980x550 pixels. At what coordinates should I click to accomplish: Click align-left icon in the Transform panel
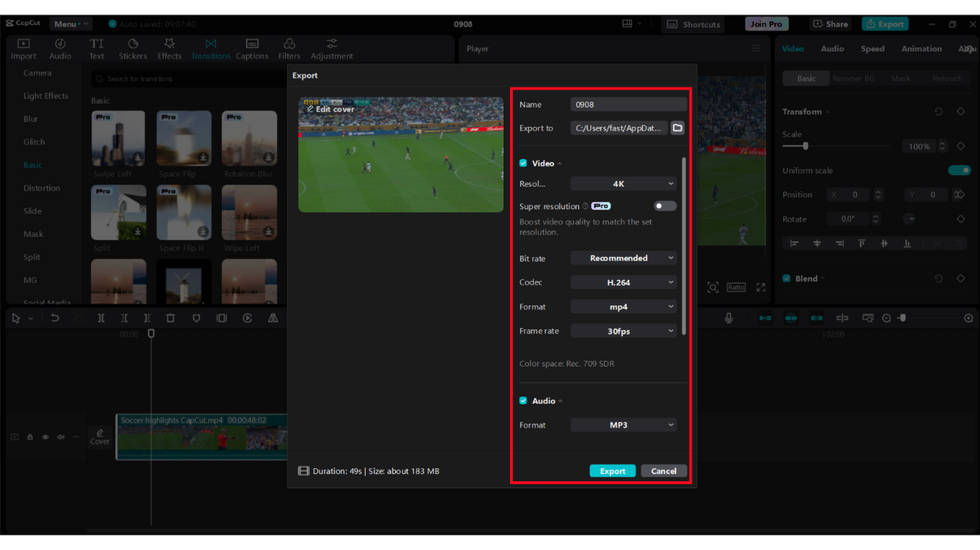click(794, 243)
